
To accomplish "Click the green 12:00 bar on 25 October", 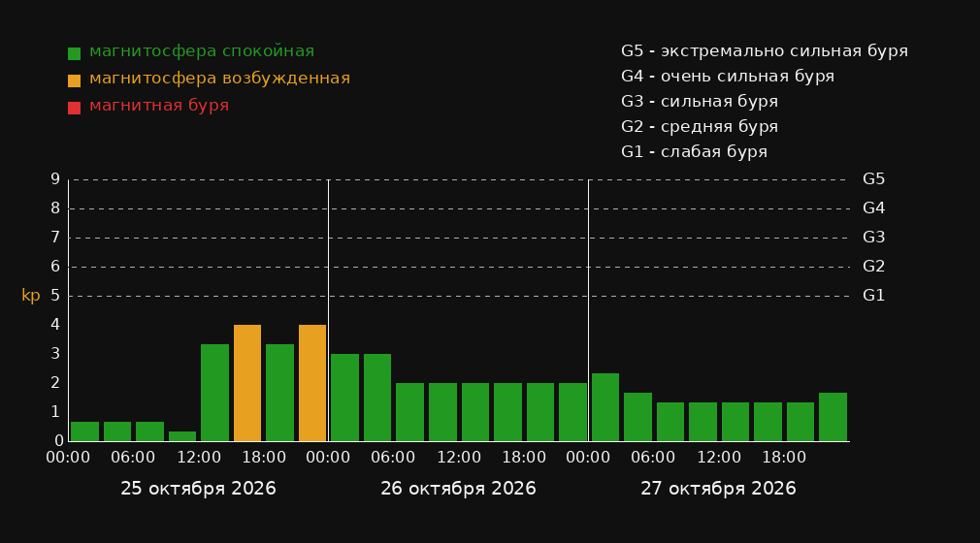I will coord(215,393).
